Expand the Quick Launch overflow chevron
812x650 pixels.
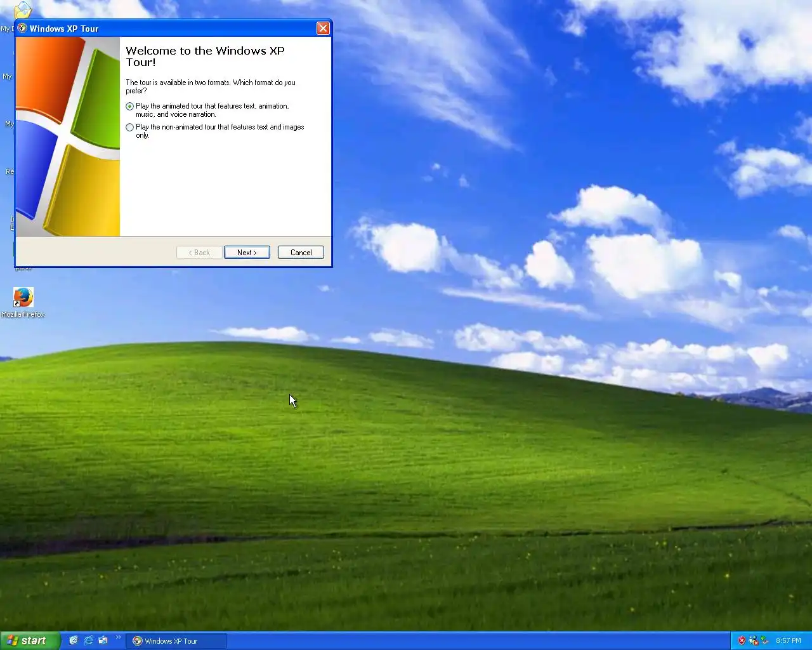118,637
